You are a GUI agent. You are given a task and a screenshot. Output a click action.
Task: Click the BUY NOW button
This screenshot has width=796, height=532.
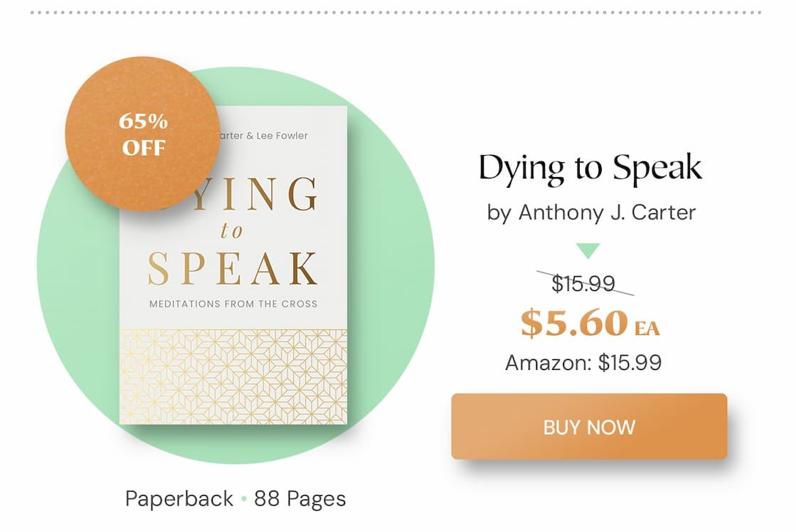[x=589, y=427]
